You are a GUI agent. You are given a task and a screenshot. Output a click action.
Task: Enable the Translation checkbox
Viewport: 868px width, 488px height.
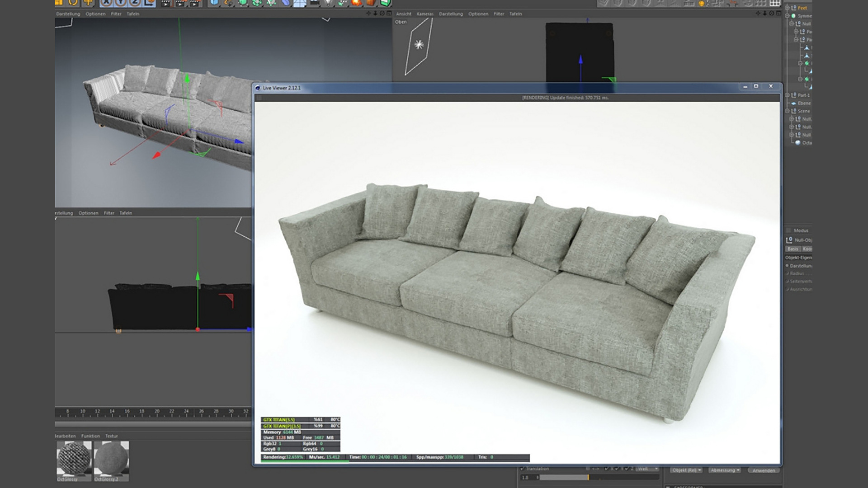[x=522, y=469]
